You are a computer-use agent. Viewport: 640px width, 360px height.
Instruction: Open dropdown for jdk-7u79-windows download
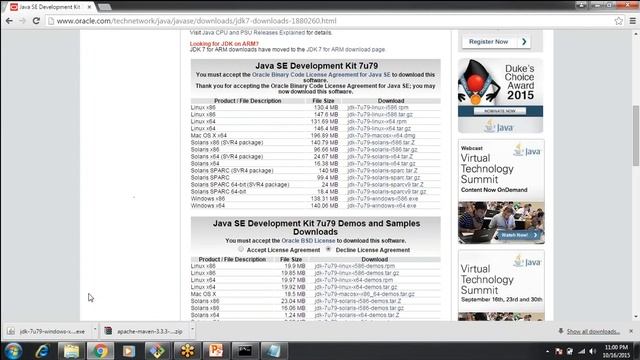pyautogui.click(x=95, y=329)
